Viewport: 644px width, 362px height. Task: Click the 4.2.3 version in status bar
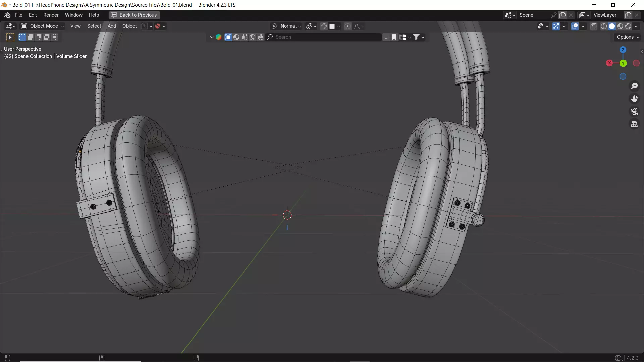point(633,358)
